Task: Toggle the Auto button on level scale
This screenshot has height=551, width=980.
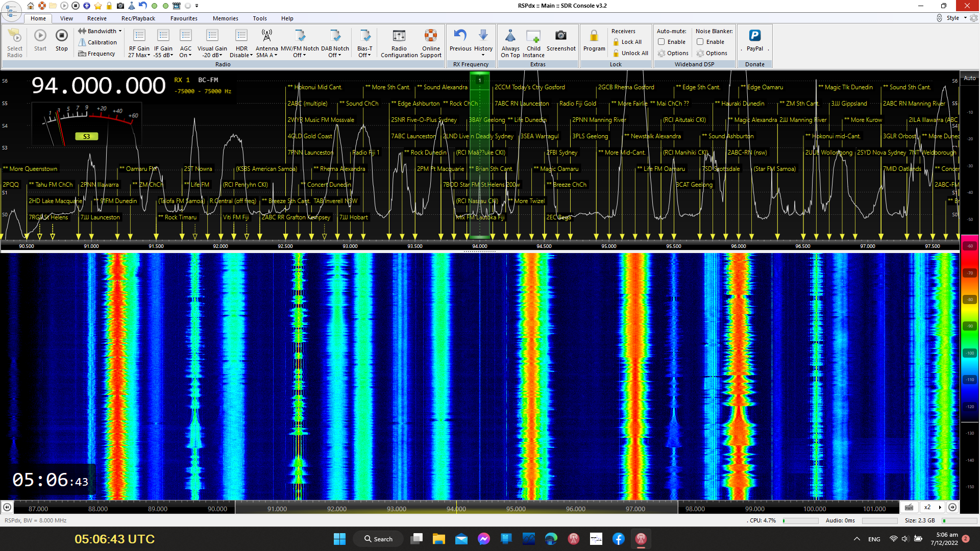Action: coord(969,78)
